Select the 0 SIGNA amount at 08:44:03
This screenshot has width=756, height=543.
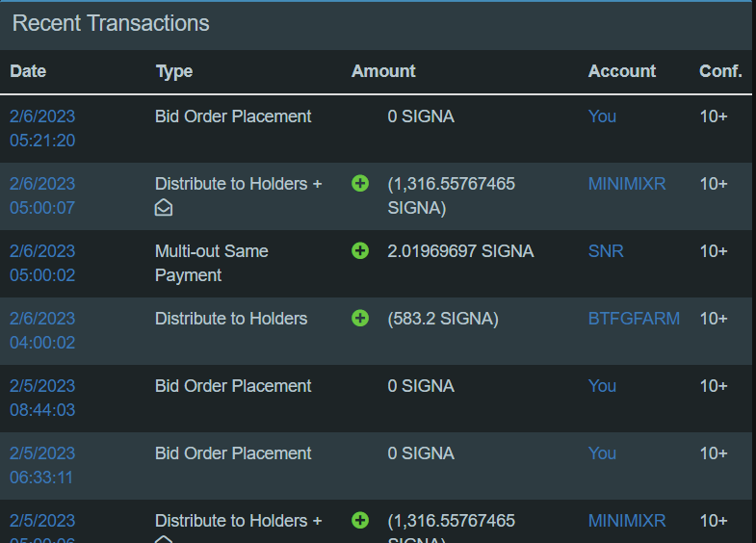pos(421,386)
